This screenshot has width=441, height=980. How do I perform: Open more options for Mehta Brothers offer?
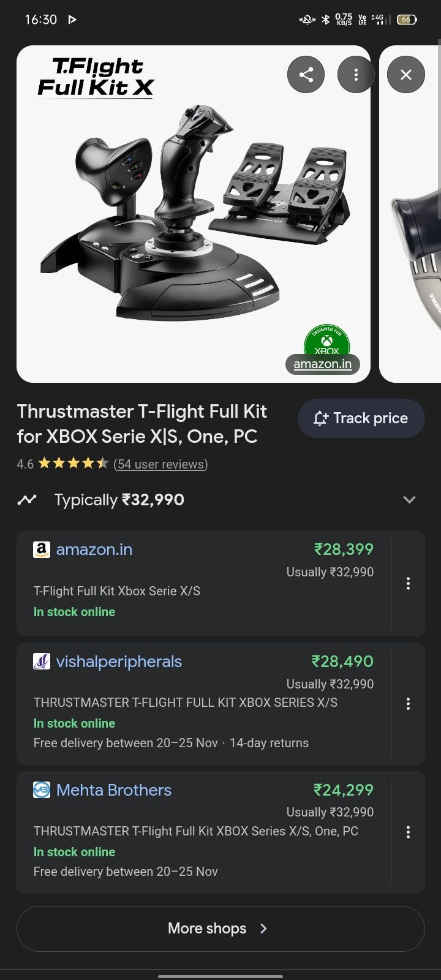click(408, 832)
